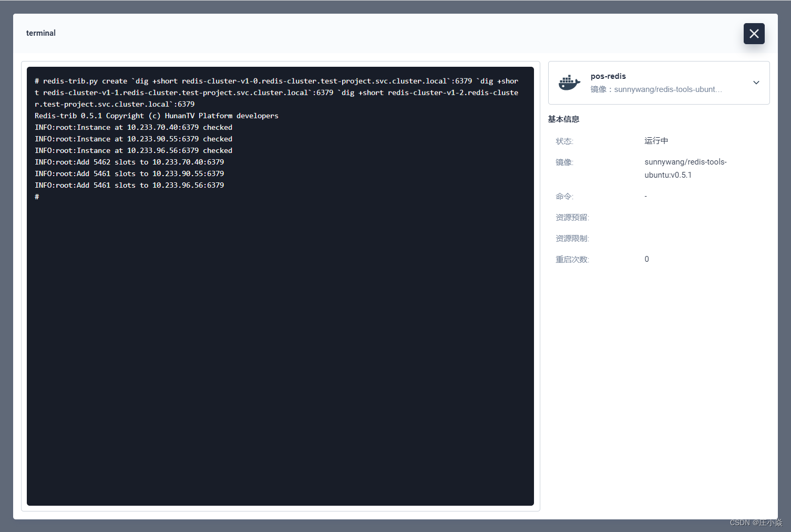Click the 运行中 status value
Screen dimensions: 791x532
tap(656, 141)
